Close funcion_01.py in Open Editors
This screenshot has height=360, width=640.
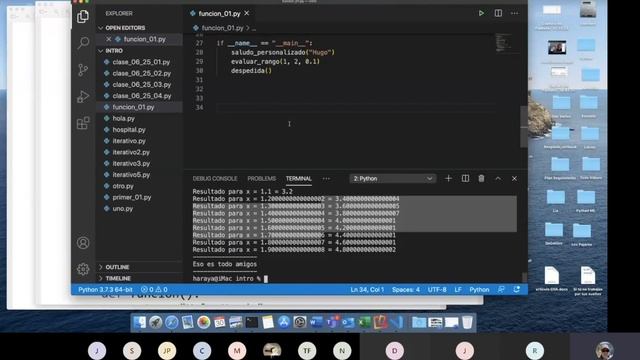click(109, 39)
